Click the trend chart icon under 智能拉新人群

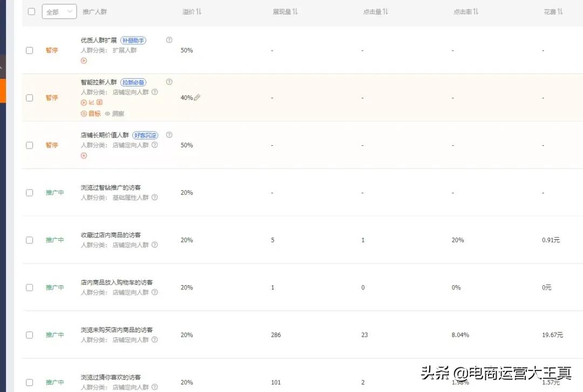pos(91,102)
